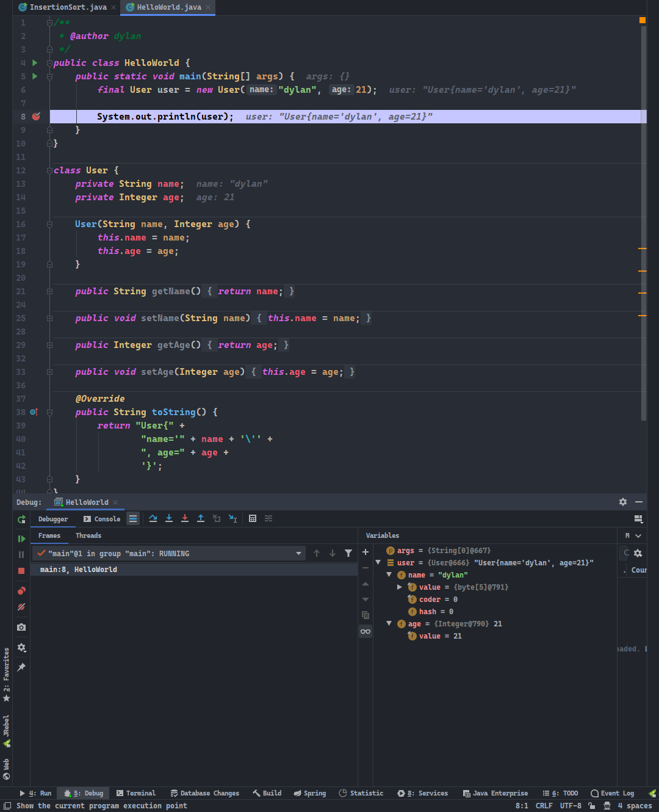Add a new watch with plus icon
Viewport: 659px width, 812px height.
coord(366,552)
